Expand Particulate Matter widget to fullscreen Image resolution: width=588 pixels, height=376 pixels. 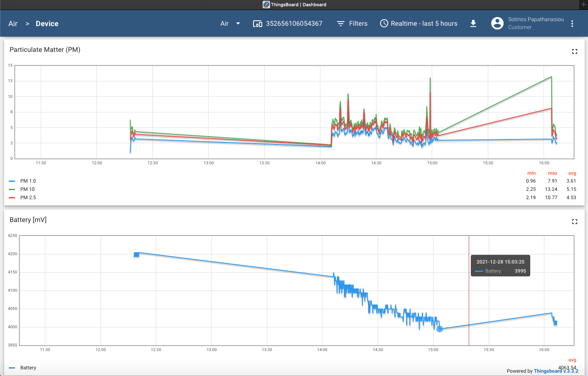point(575,51)
